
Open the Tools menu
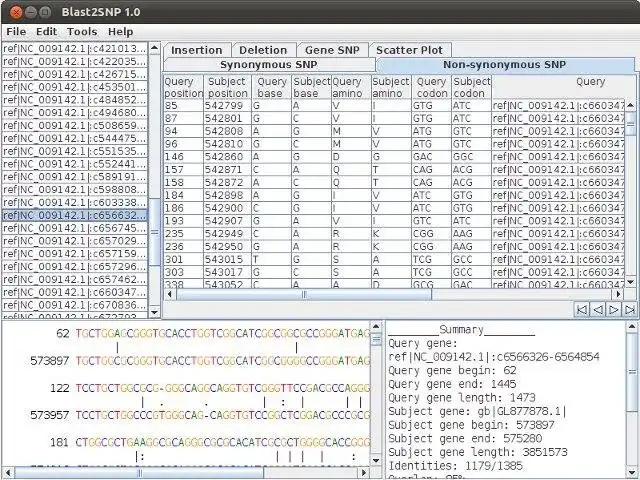point(82,32)
